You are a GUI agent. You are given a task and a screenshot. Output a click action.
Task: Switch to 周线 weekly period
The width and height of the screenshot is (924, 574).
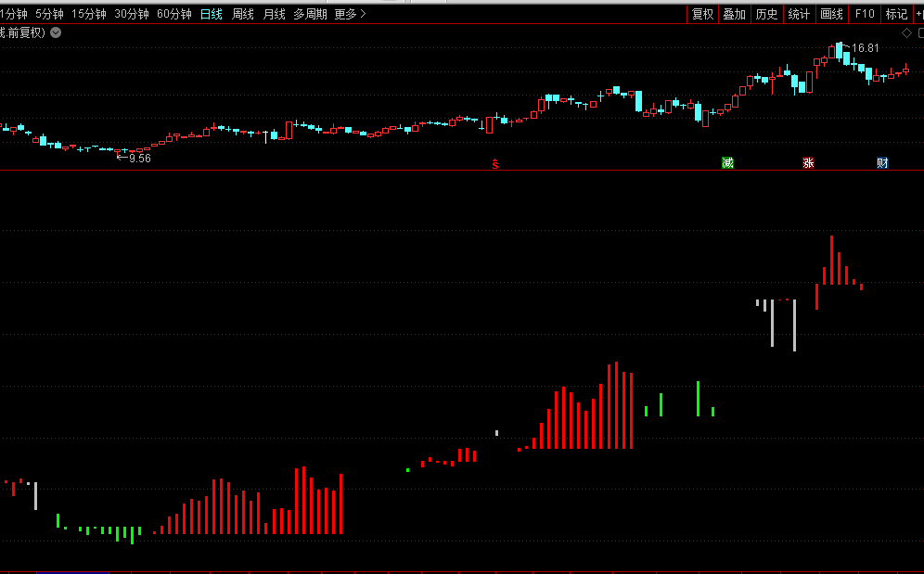[242, 14]
